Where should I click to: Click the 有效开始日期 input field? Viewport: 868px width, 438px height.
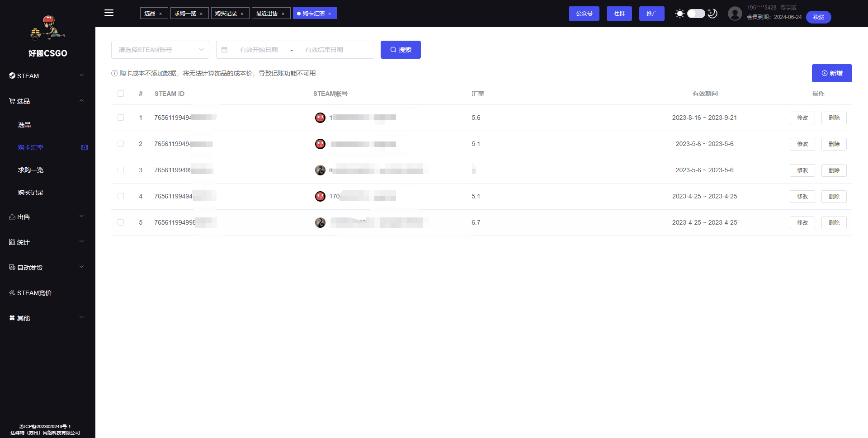click(x=259, y=50)
